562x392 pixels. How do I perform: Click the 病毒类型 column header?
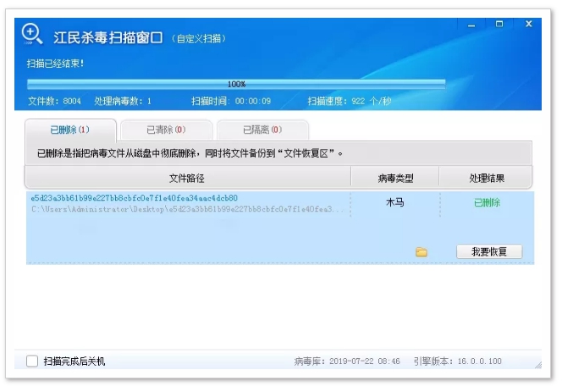point(395,178)
